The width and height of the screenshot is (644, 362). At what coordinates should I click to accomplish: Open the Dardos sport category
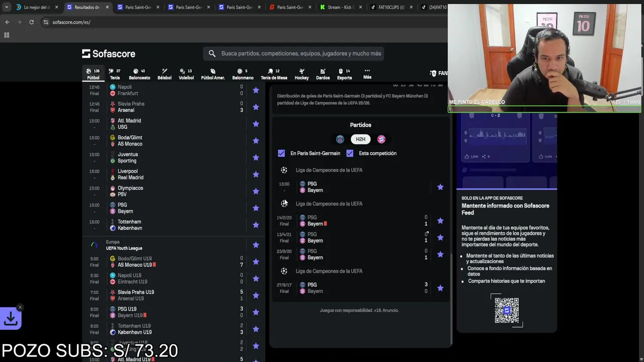tap(323, 74)
